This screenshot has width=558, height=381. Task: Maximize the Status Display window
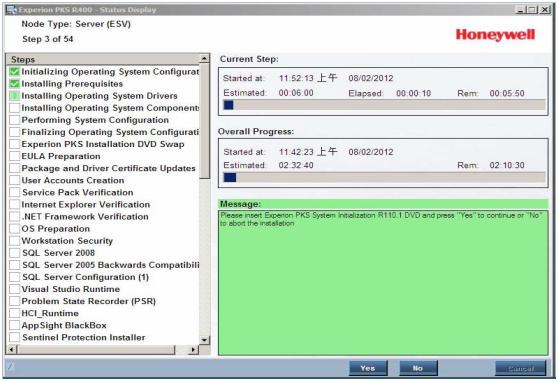532,10
